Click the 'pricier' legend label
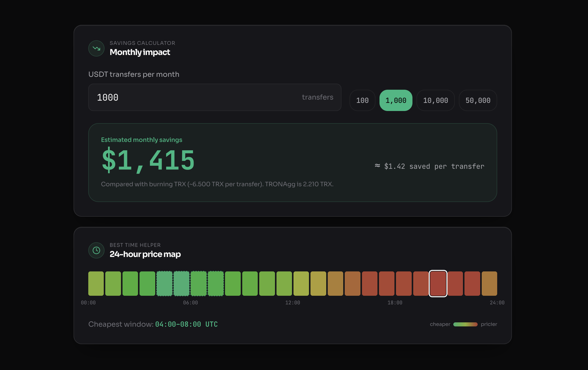Viewport: 588px width, 370px height. 489,324
